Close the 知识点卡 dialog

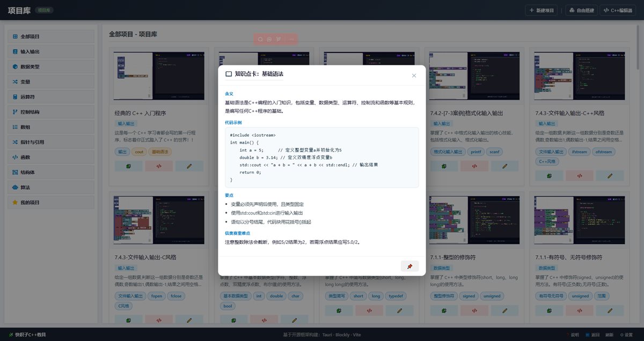(x=414, y=76)
